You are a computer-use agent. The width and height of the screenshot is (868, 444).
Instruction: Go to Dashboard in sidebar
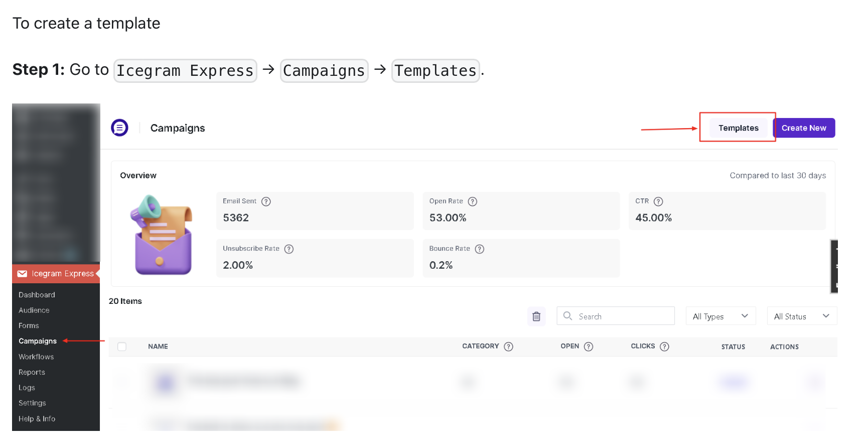click(x=37, y=295)
